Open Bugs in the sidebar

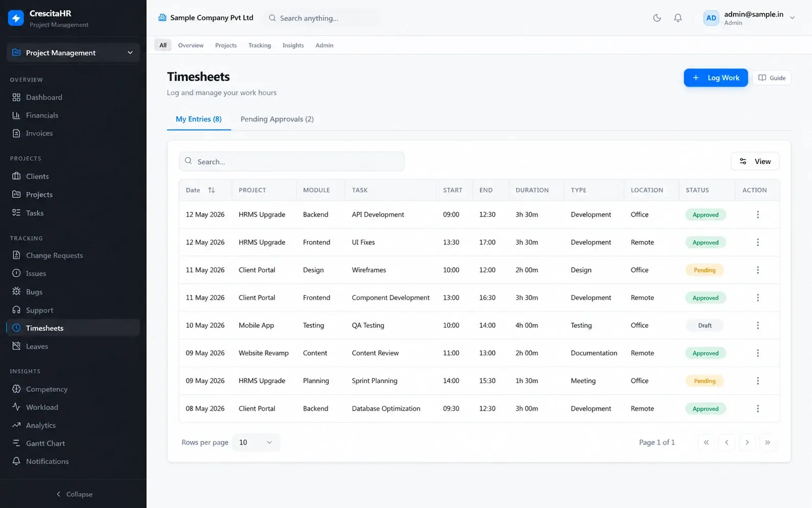[73, 292]
